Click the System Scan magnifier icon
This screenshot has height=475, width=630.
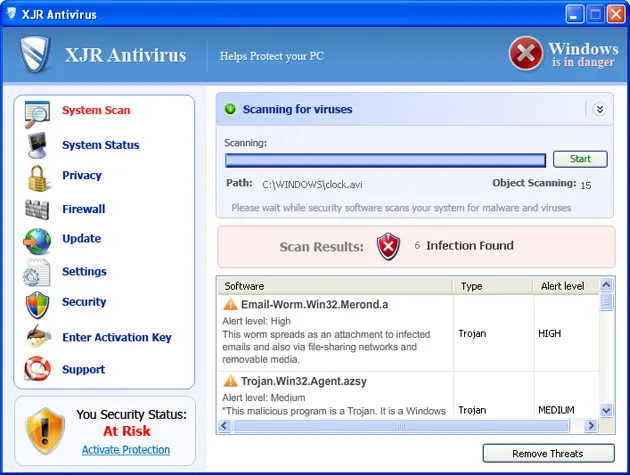pyautogui.click(x=37, y=114)
